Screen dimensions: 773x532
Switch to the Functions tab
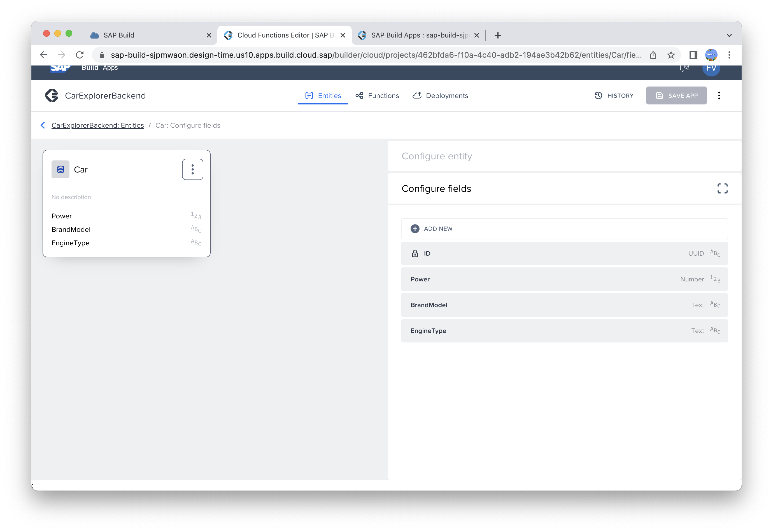[377, 96]
